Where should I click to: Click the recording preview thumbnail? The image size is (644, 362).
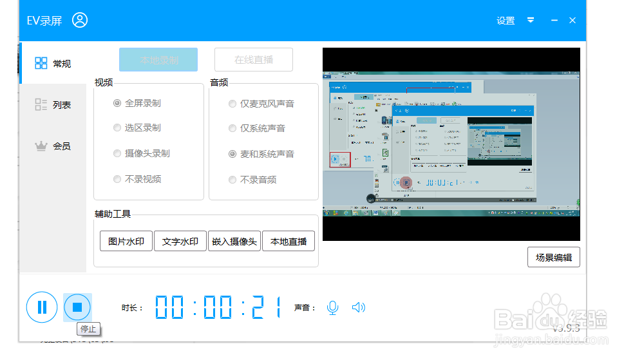click(x=451, y=144)
